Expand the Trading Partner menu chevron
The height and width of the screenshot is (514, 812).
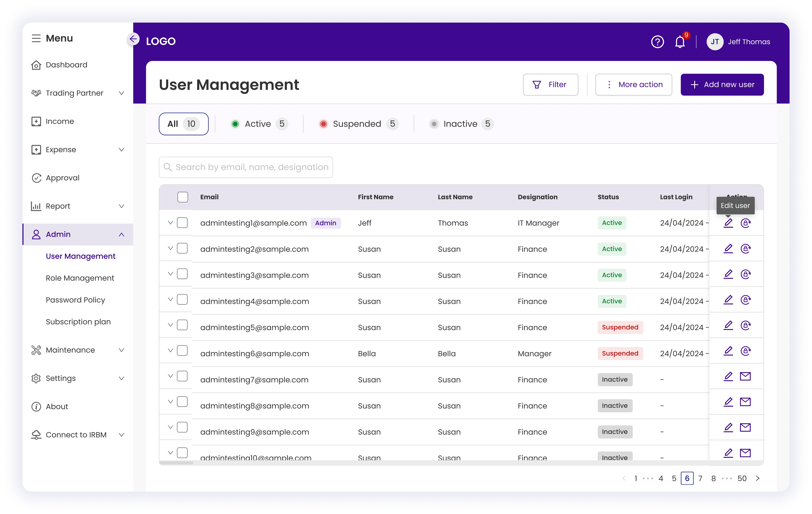tap(122, 93)
